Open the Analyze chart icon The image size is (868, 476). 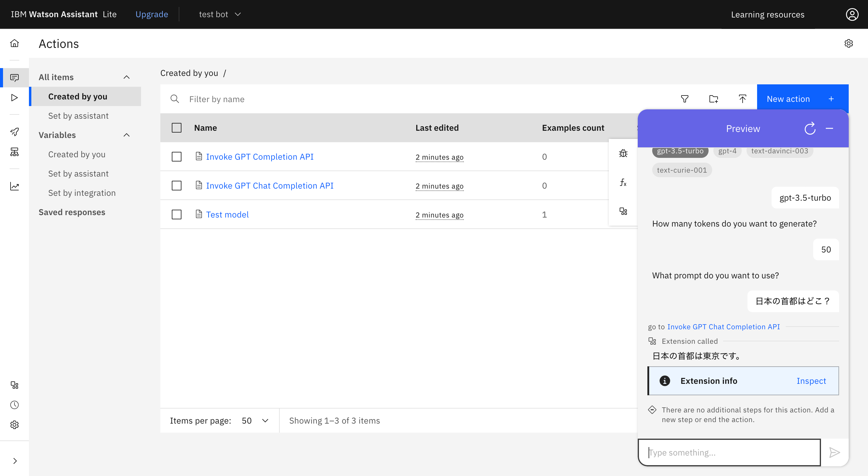tap(14, 186)
